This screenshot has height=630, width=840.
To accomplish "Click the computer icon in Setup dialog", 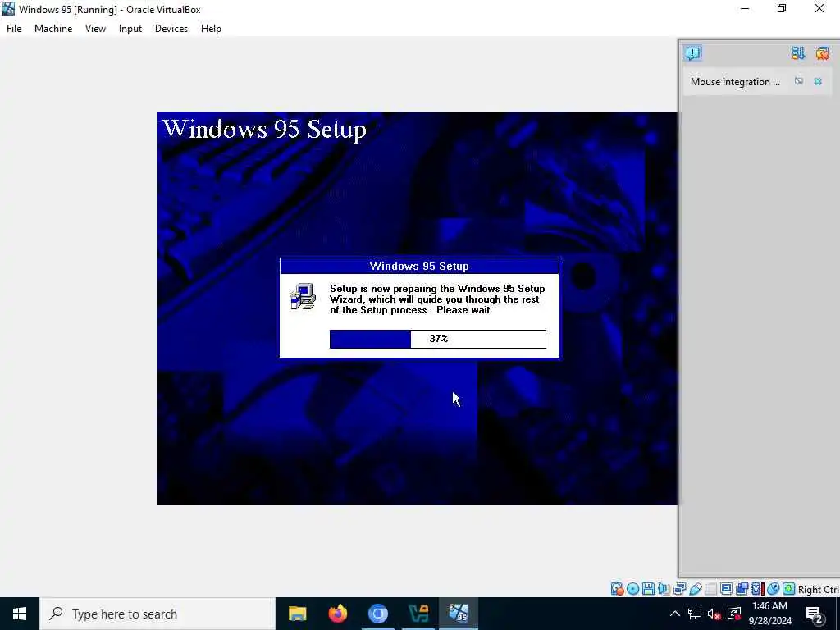I will point(303,296).
